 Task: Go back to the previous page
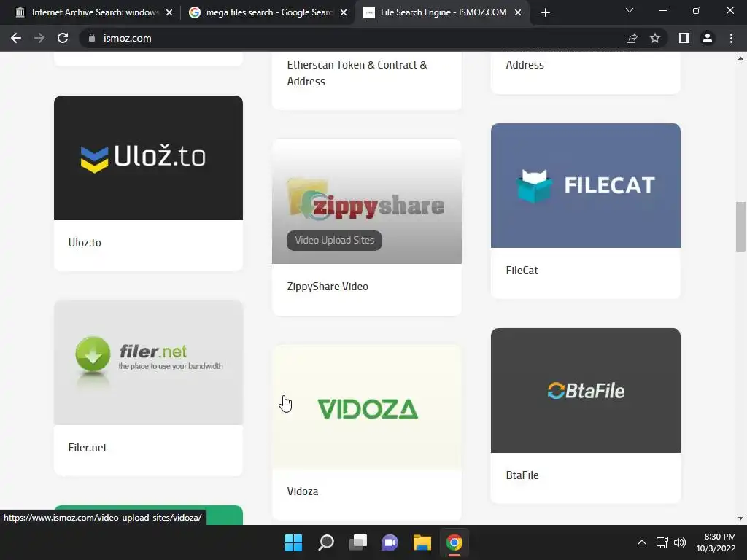[x=16, y=38]
